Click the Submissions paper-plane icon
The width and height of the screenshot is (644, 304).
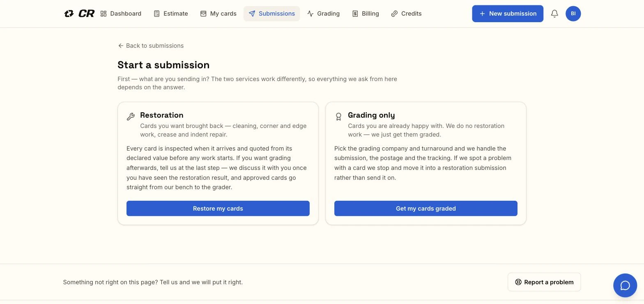252,14
